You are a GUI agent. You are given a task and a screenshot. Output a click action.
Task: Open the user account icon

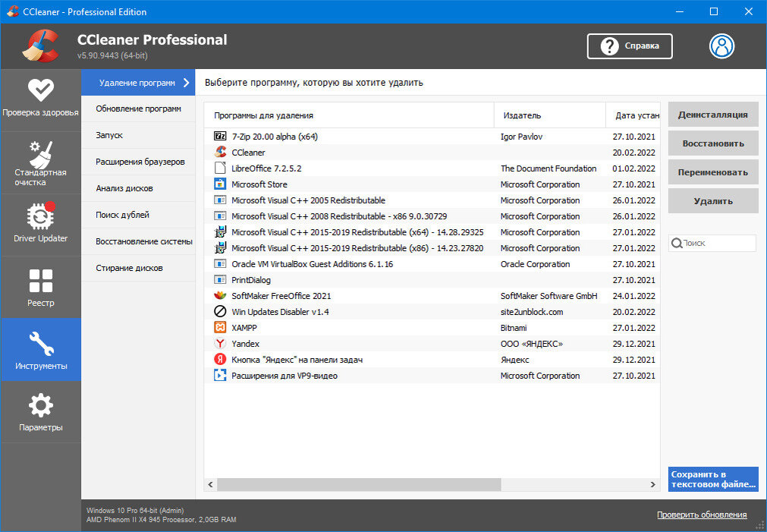point(721,46)
